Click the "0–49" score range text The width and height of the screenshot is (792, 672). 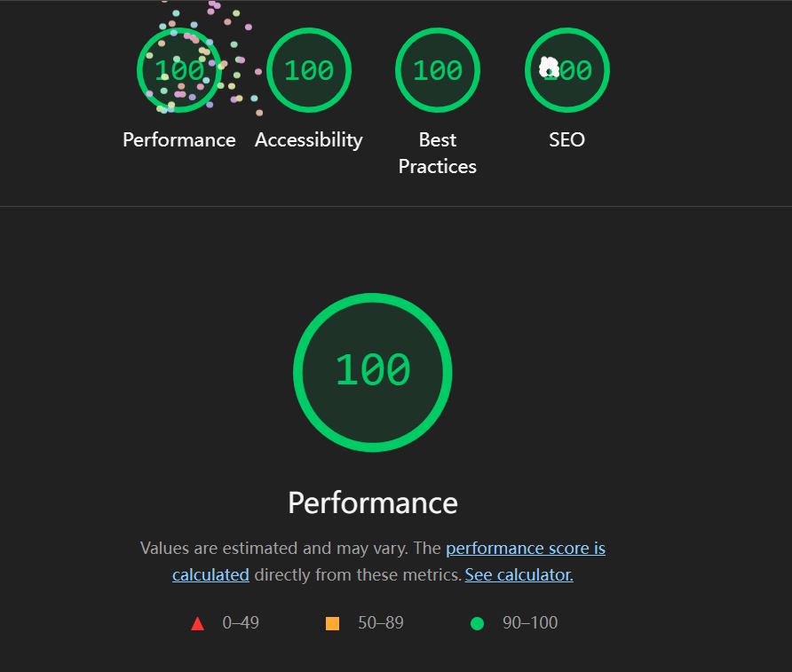(241, 622)
